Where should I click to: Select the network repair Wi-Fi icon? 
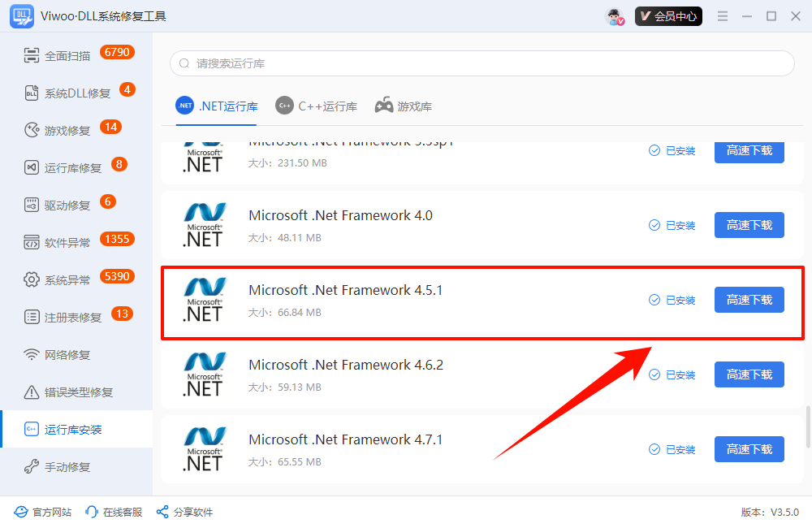pyautogui.click(x=32, y=355)
